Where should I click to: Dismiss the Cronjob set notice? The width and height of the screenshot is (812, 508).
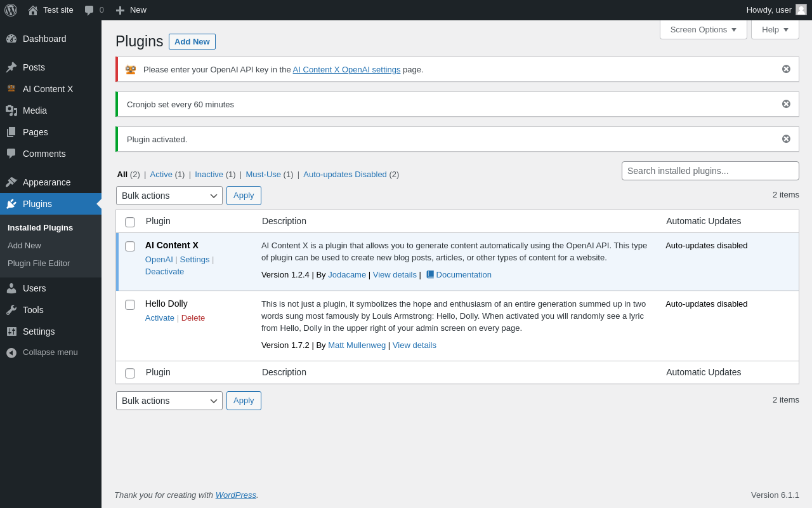click(786, 104)
